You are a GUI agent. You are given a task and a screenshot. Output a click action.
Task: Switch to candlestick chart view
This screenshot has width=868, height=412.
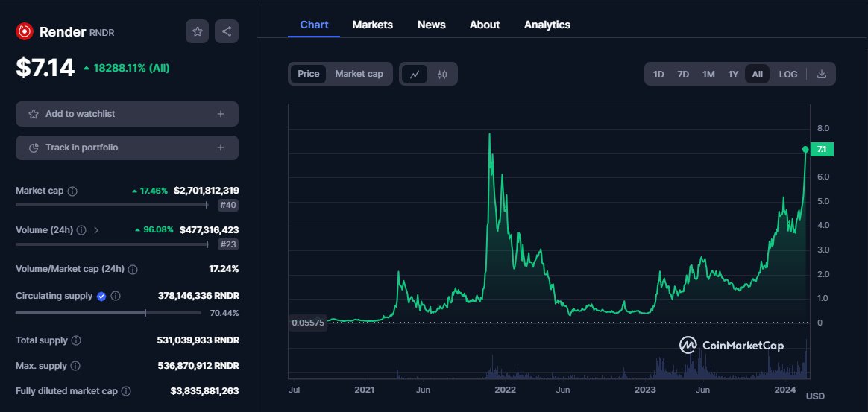pos(441,74)
